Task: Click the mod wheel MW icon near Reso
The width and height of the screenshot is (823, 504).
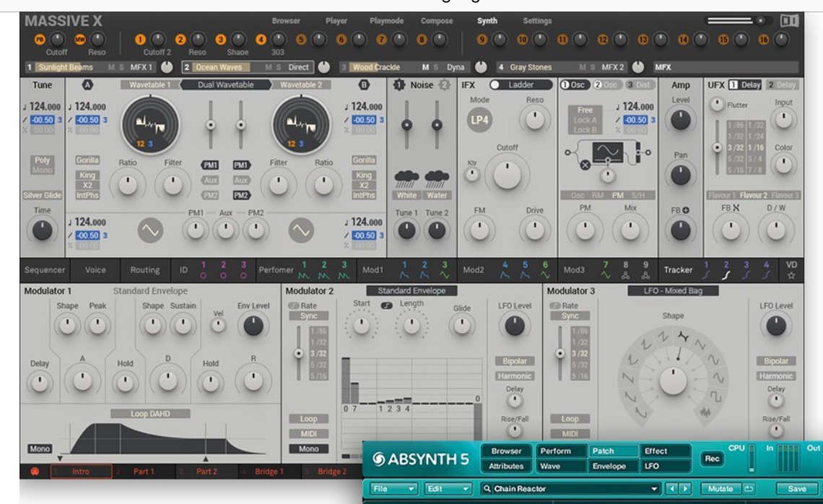Action: (80, 40)
